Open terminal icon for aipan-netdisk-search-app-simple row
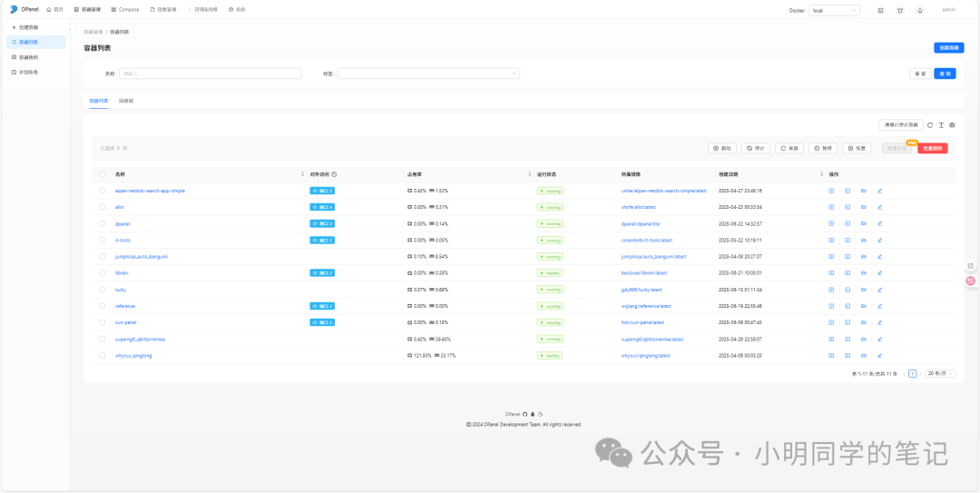 (848, 190)
